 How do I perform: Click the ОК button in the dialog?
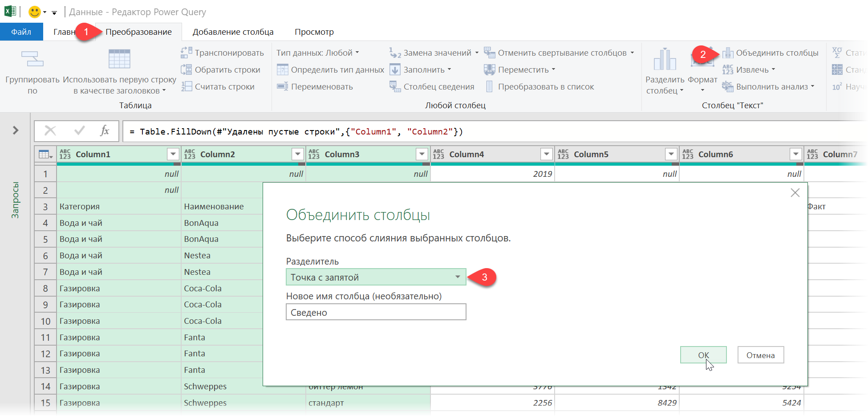pos(703,355)
